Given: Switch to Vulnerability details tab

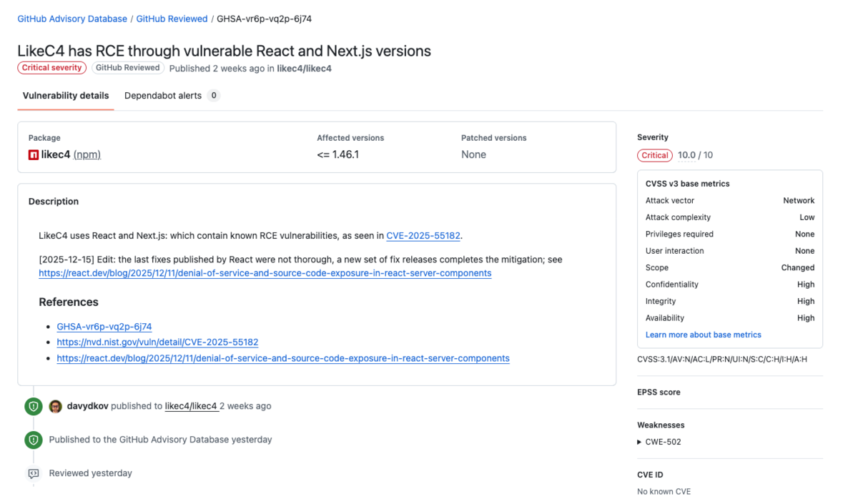Looking at the screenshot, I should 66,96.
